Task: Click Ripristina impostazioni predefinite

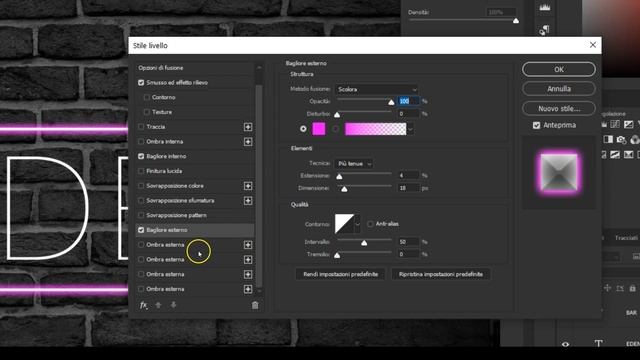Action: [441, 274]
